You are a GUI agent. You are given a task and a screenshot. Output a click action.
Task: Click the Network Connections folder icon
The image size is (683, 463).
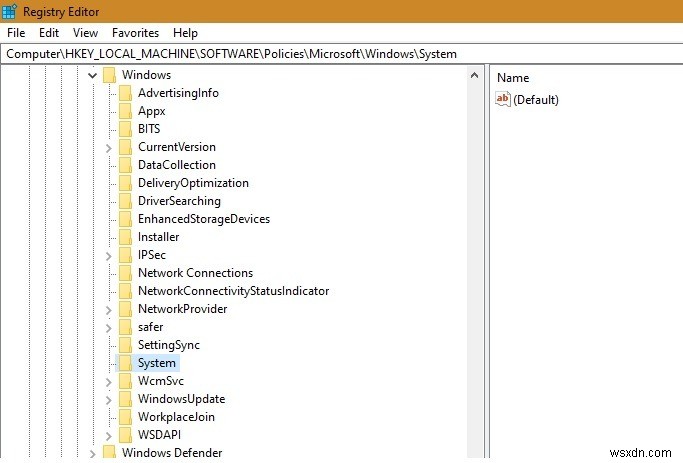pos(125,273)
